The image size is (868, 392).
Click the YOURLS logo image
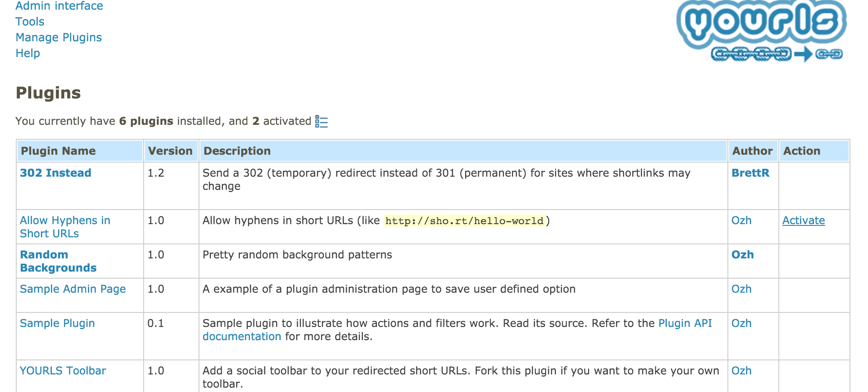[x=762, y=31]
